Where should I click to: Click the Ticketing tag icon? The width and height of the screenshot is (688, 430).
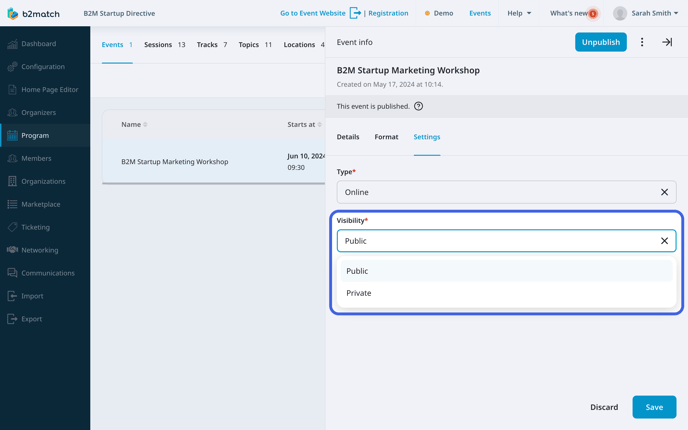[12, 227]
